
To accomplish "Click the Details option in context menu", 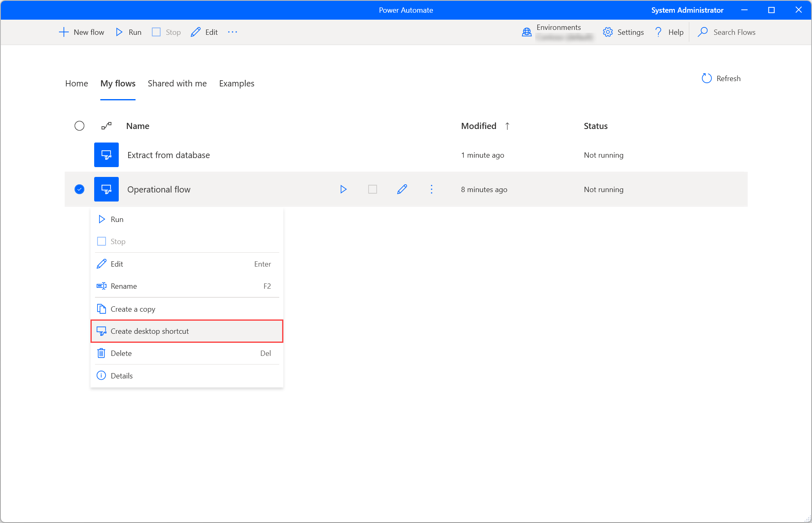I will click(121, 375).
